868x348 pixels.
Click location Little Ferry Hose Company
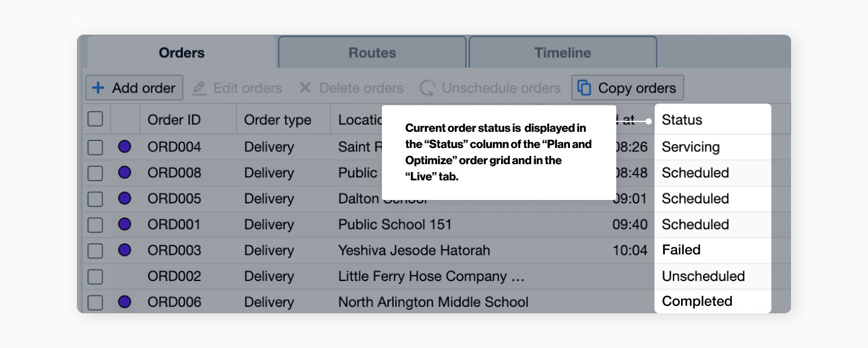[x=431, y=276]
